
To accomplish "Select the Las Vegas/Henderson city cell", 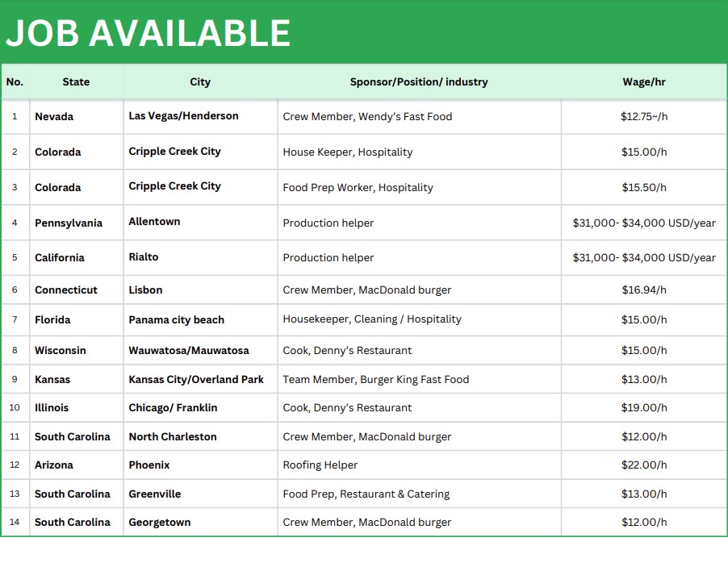I will pyautogui.click(x=183, y=116).
